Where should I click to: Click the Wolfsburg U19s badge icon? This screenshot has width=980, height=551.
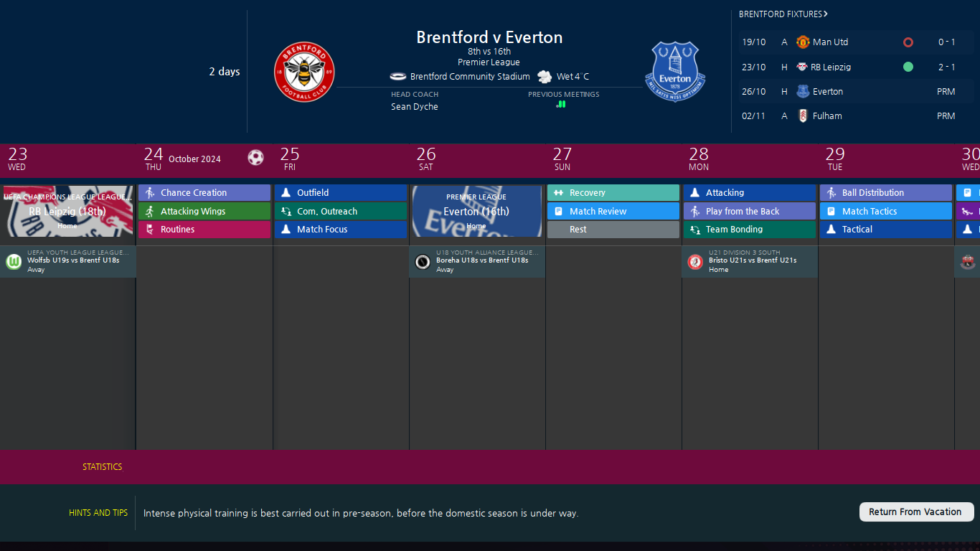click(x=14, y=262)
